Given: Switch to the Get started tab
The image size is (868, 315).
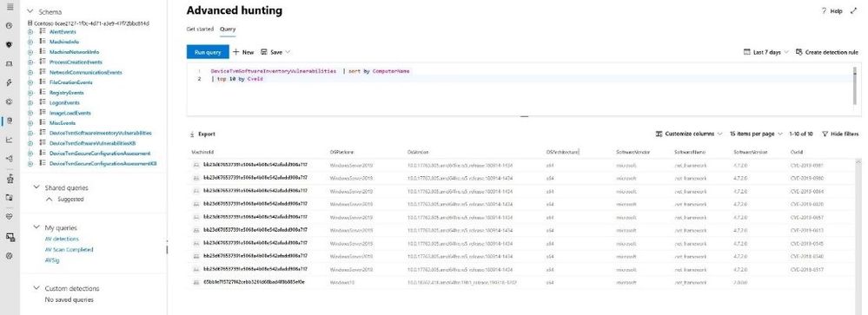Looking at the screenshot, I should click(x=200, y=29).
